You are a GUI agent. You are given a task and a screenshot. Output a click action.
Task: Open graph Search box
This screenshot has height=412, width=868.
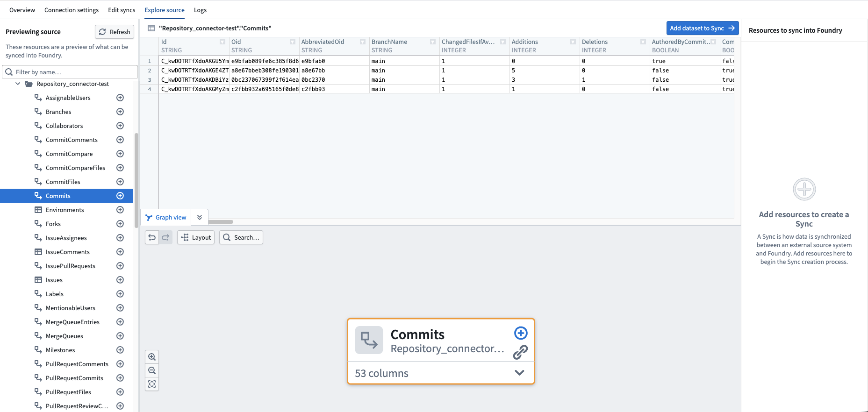(241, 237)
